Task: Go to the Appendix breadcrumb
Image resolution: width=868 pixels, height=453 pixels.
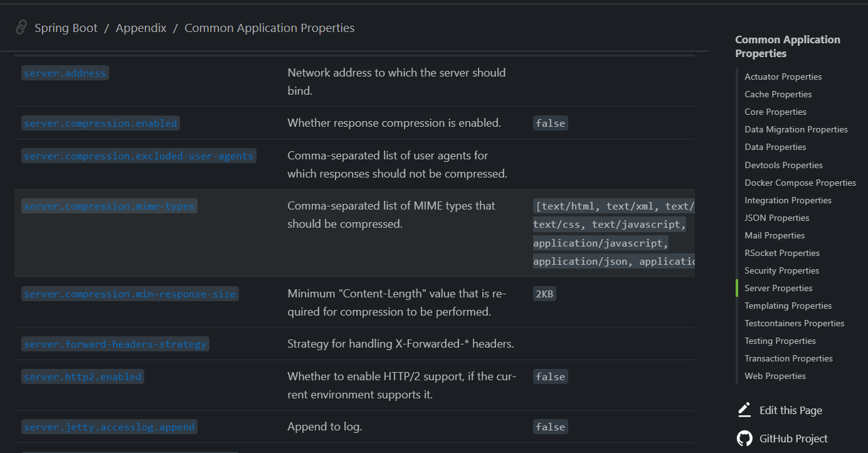Action: 141,28
